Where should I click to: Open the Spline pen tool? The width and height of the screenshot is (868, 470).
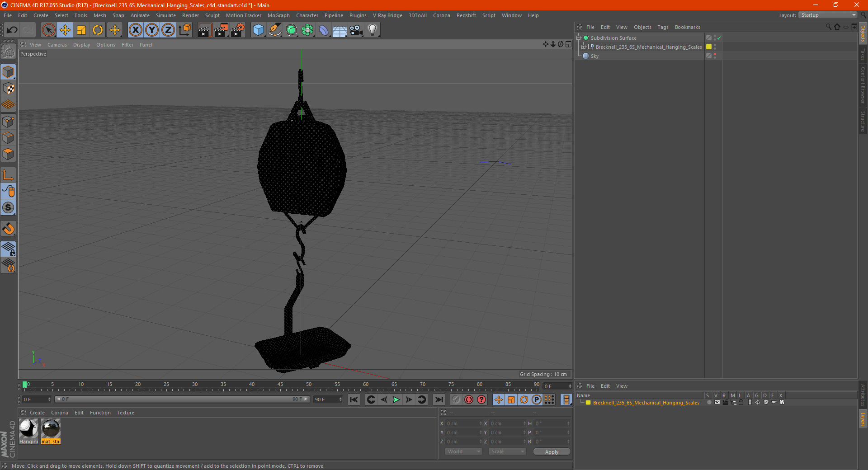pos(275,30)
